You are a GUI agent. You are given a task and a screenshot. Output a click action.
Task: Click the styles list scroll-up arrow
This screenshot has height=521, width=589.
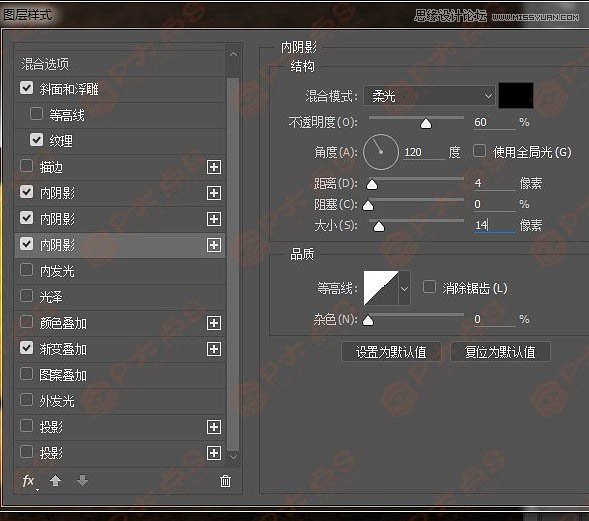pos(233,54)
